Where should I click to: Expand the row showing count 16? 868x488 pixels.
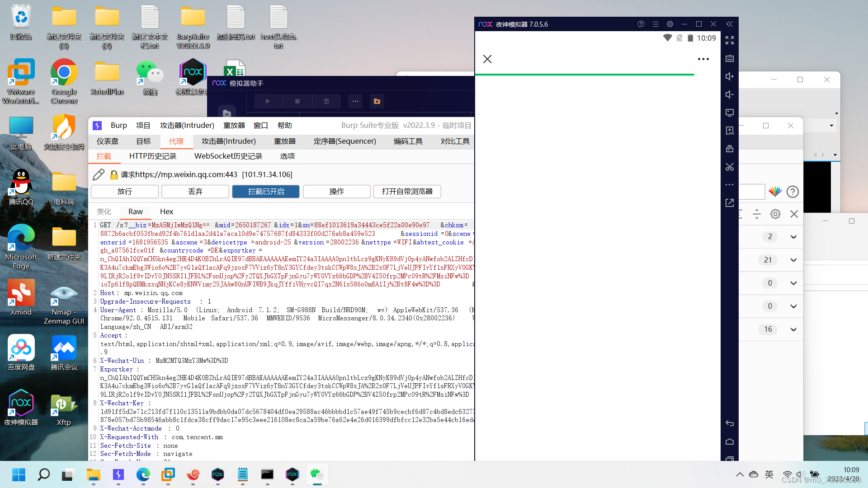(793, 329)
